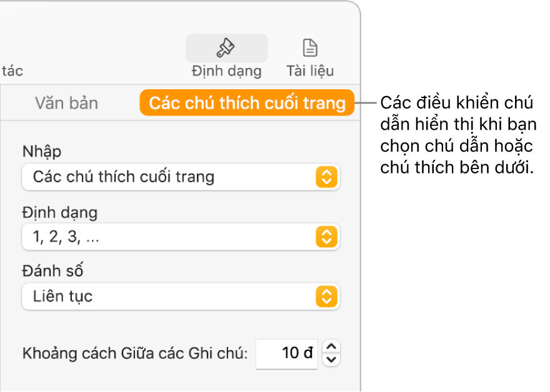The width and height of the screenshot is (550, 392).
Task: Click the Định dạng toolbar label
Action: (x=226, y=71)
